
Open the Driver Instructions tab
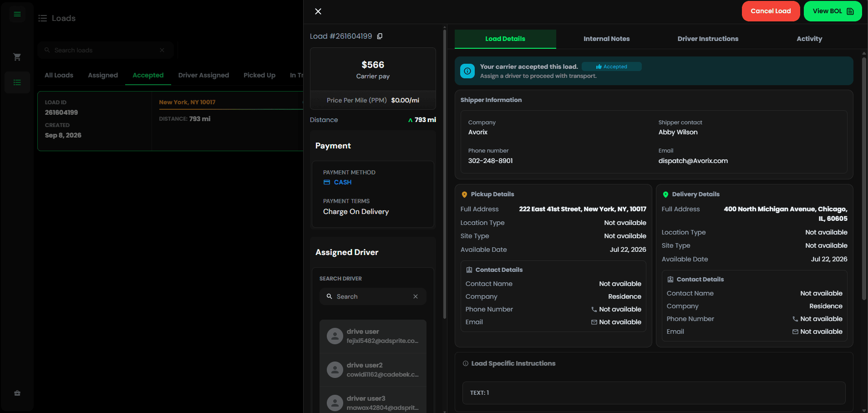pyautogui.click(x=708, y=39)
